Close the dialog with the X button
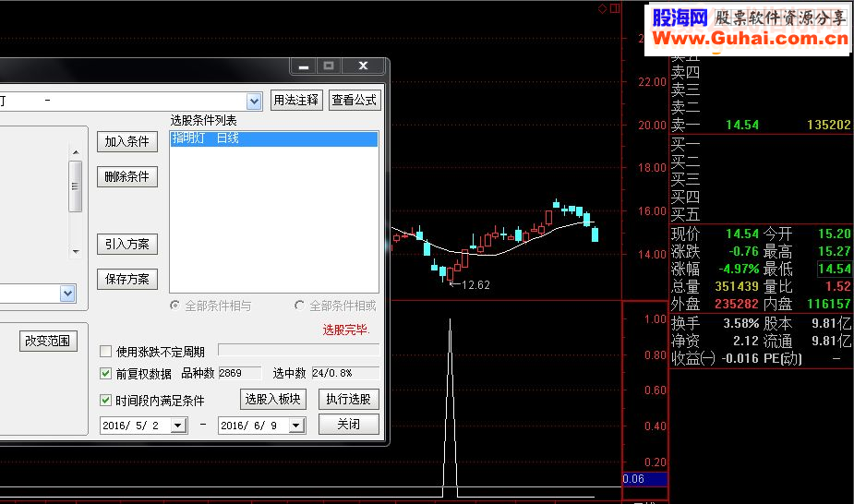This screenshot has width=854, height=504. coord(363,66)
